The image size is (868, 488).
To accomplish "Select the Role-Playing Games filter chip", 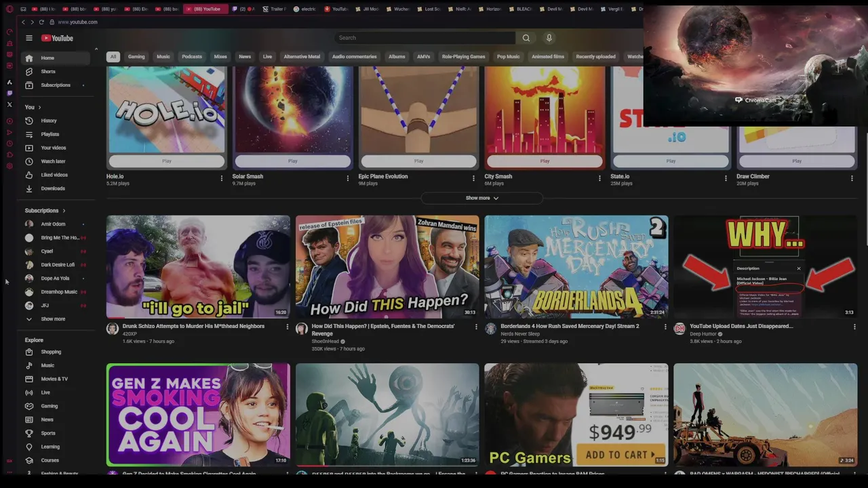I will point(463,57).
